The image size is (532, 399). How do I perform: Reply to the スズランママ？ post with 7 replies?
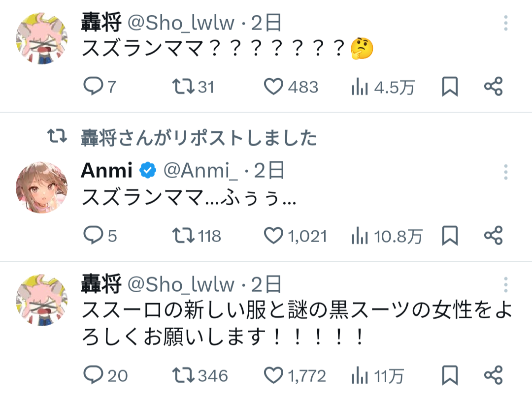[92, 87]
